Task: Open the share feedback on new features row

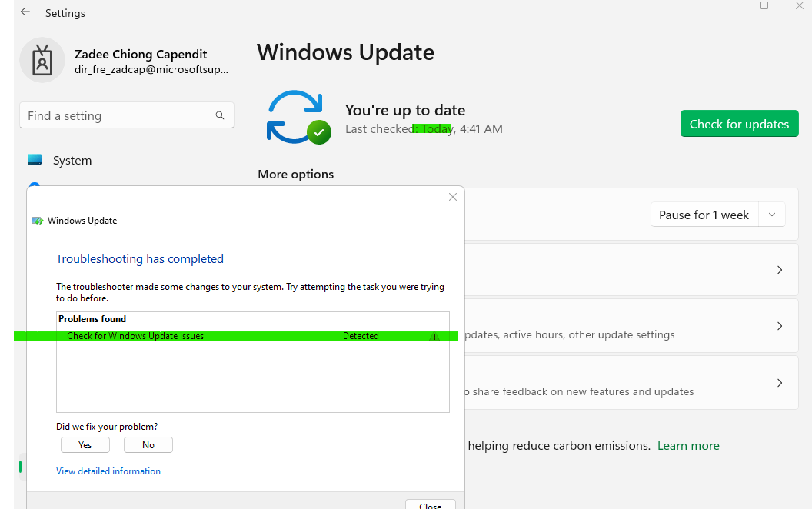Action: tap(631, 383)
